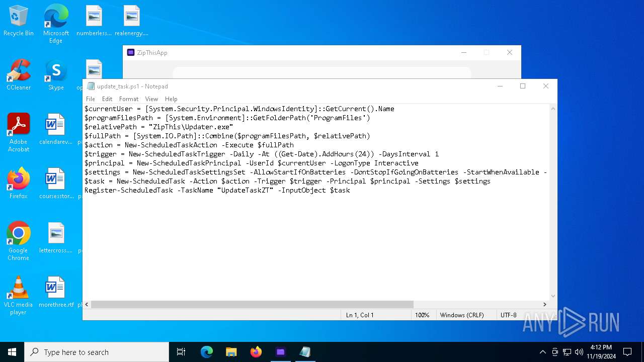Image resolution: width=644 pixels, height=362 pixels.
Task: Click the $fullPath Combine line
Action: coord(227,136)
